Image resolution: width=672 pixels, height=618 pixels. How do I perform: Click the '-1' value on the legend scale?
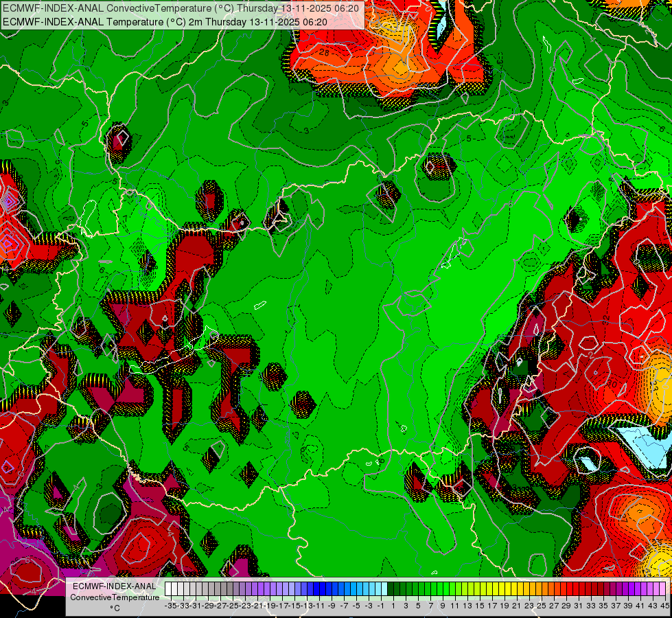(381, 606)
